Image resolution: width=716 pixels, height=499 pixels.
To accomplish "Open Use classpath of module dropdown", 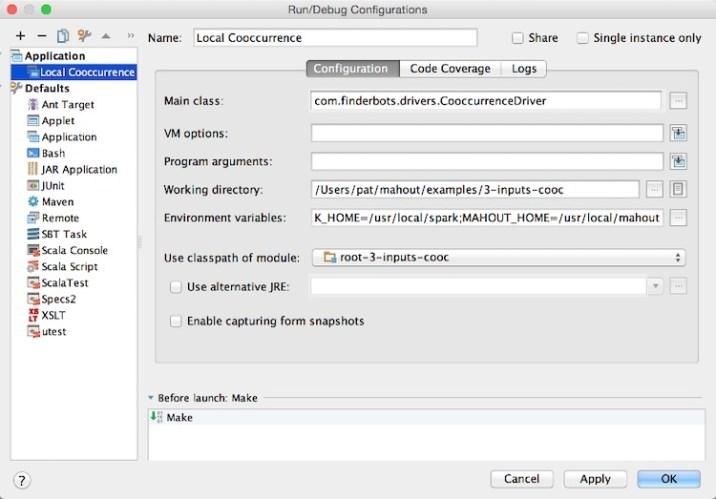I will point(499,257).
